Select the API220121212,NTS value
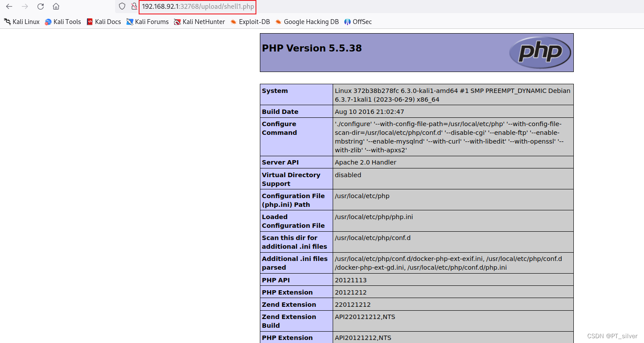The image size is (644, 343). [365, 317]
